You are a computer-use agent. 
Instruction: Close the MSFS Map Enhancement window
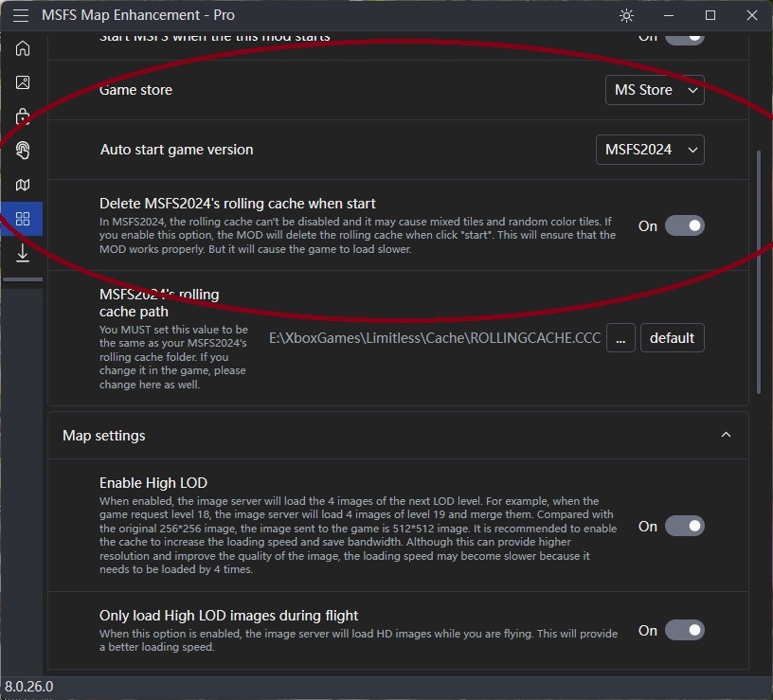(752, 16)
